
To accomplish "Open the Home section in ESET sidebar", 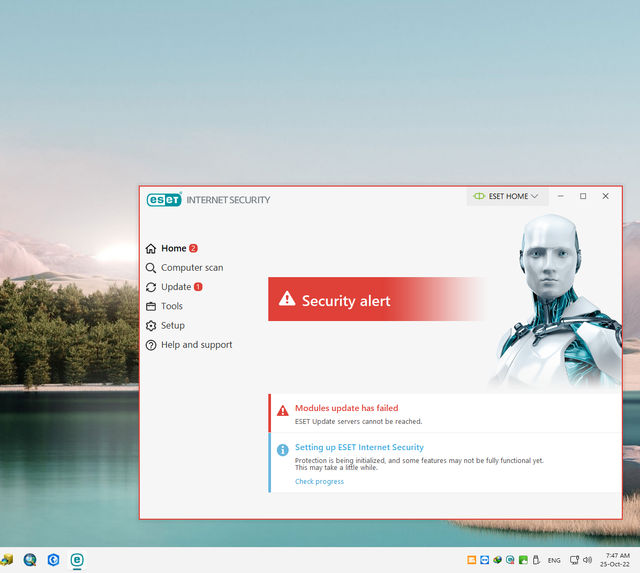I will [x=171, y=248].
